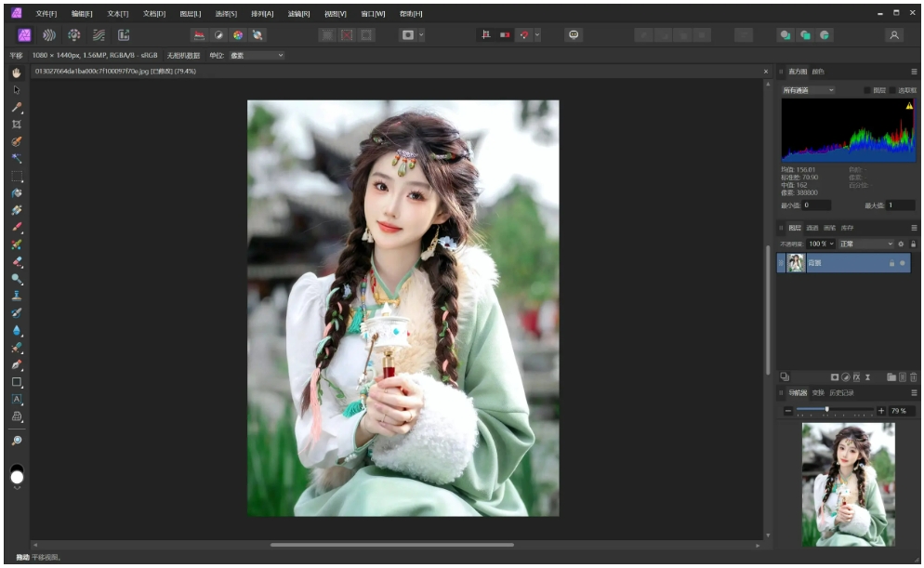Select the View (hand) tool
This screenshot has height=568, width=924.
tap(17, 73)
